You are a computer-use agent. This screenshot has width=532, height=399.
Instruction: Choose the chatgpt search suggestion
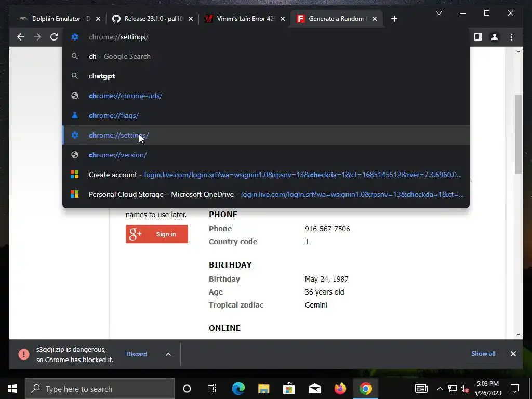(x=266, y=76)
